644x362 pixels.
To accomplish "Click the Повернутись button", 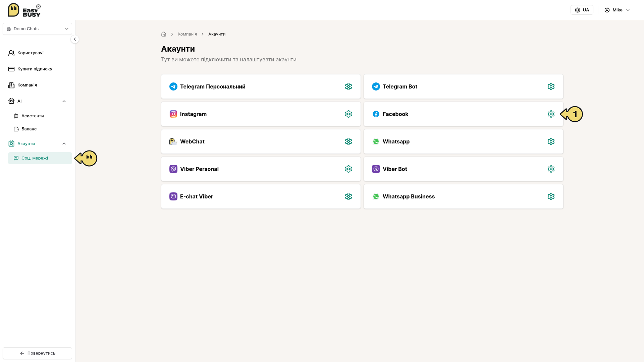I will (37, 353).
